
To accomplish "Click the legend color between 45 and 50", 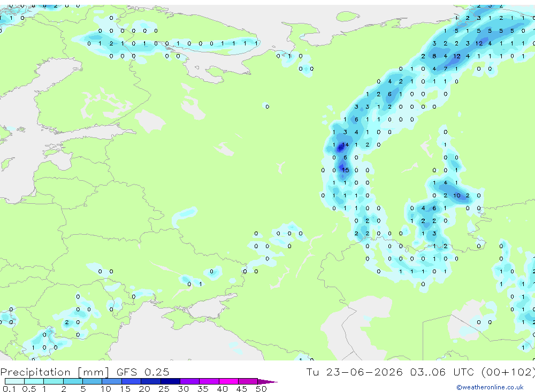I will click(x=248, y=381).
